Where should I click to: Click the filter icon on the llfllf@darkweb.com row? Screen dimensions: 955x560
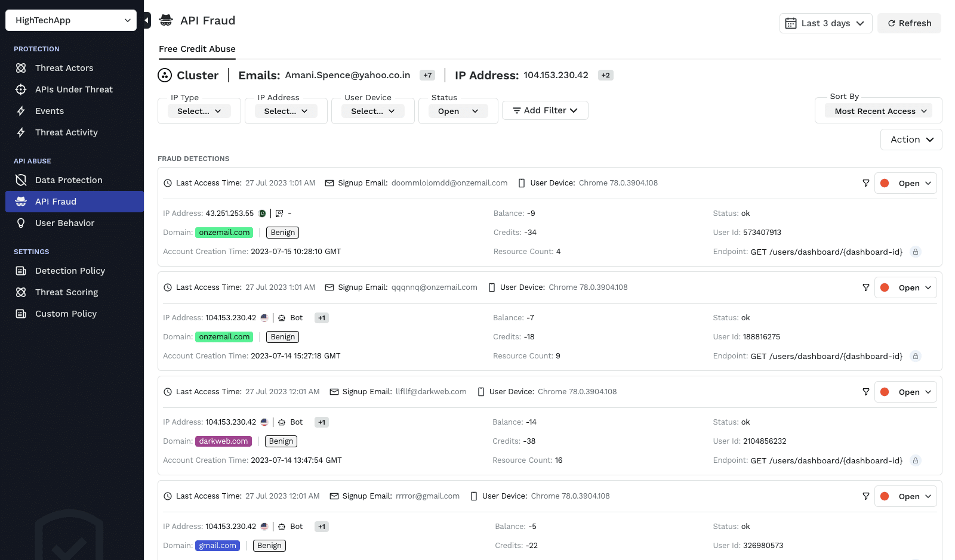(865, 392)
